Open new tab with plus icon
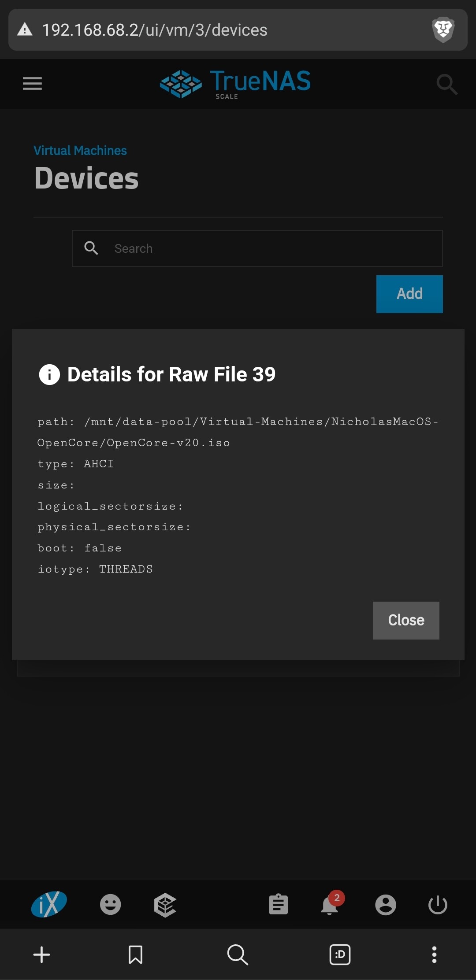 click(42, 954)
